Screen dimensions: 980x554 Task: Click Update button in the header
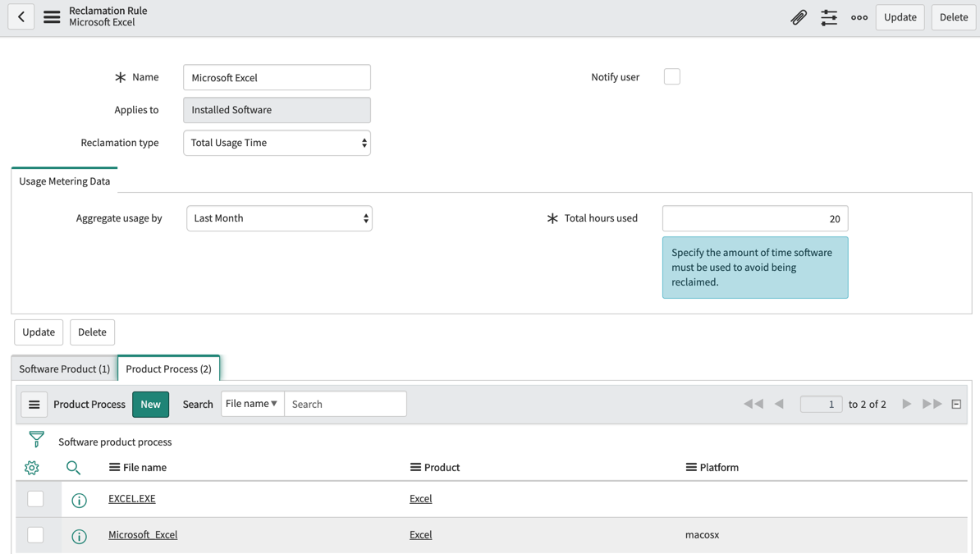900,17
